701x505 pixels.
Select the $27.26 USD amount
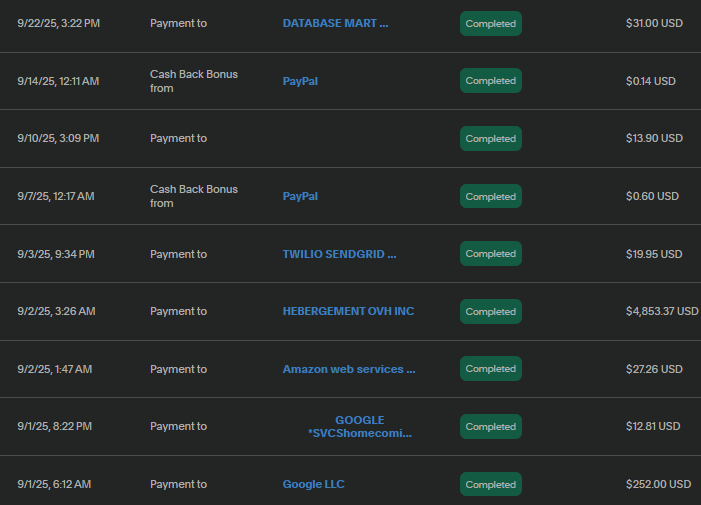pyautogui.click(x=654, y=369)
